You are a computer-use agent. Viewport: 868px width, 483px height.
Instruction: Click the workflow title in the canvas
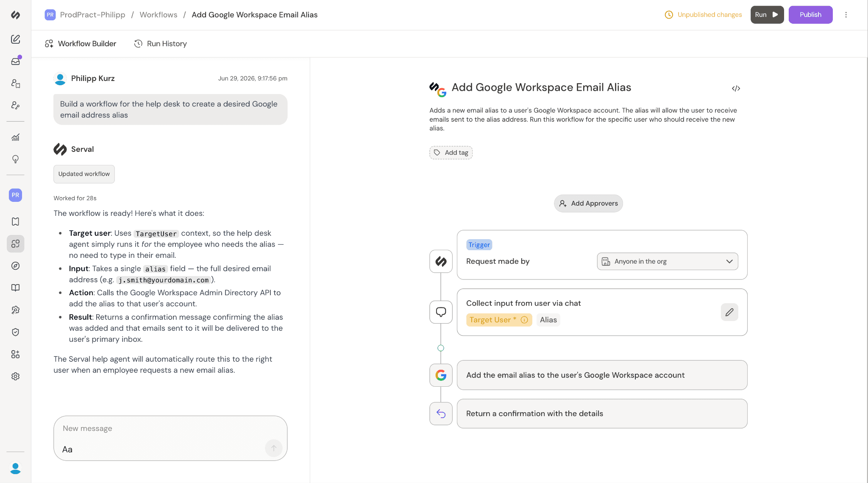[541, 87]
